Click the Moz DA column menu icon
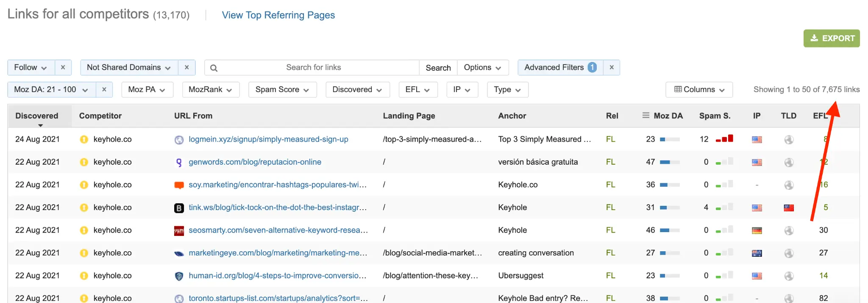 point(645,115)
